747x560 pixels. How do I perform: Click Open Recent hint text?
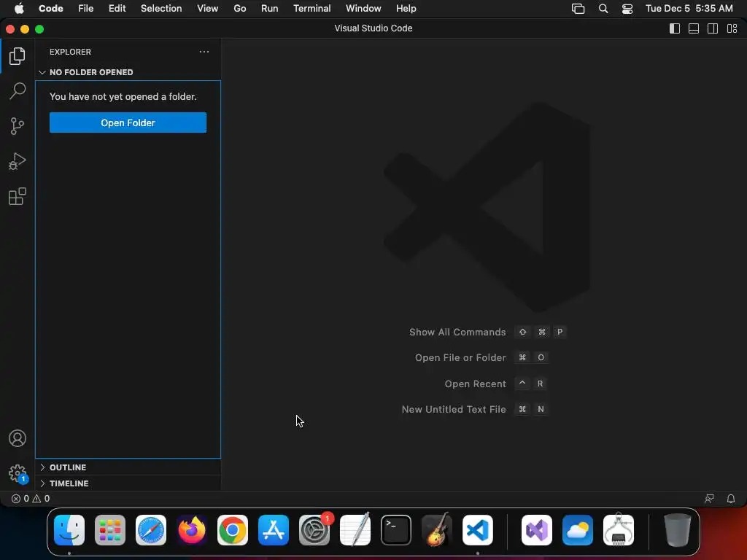tap(475, 384)
